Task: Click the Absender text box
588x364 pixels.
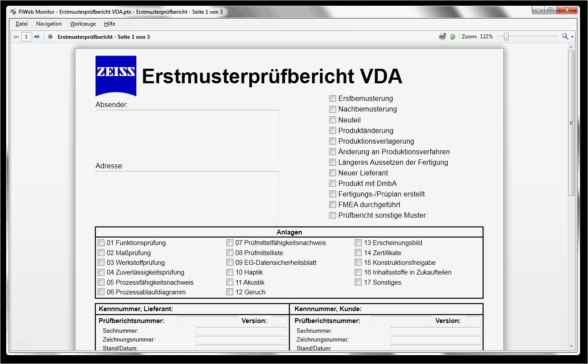Action: 187,135
